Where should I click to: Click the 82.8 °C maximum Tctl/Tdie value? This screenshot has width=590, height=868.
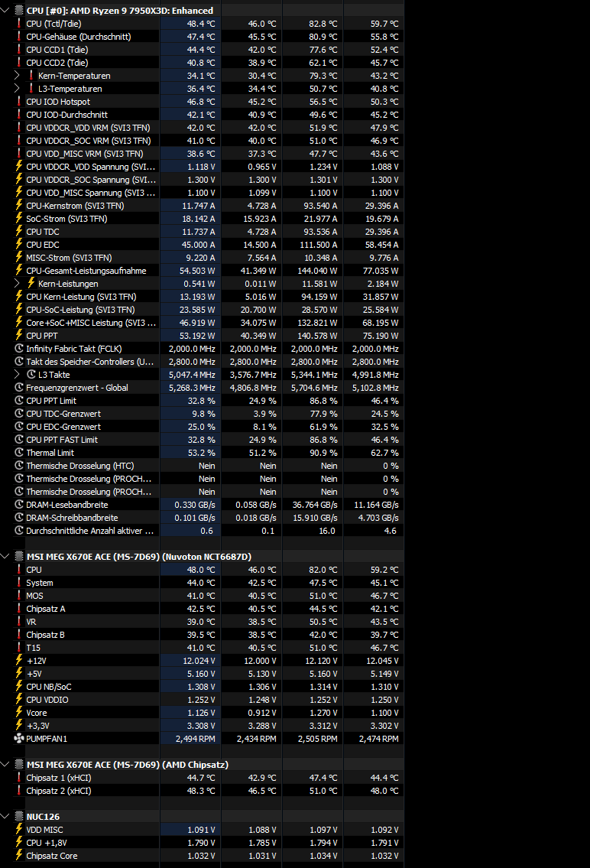[x=323, y=24]
